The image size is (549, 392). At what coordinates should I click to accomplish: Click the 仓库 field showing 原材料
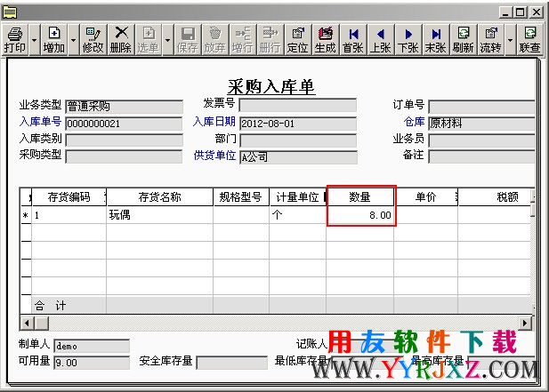[482, 123]
